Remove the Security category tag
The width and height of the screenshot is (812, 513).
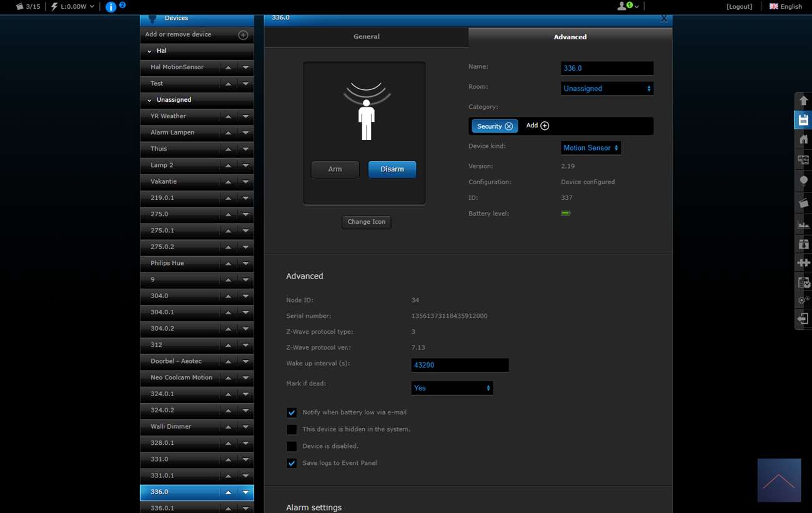[508, 126]
